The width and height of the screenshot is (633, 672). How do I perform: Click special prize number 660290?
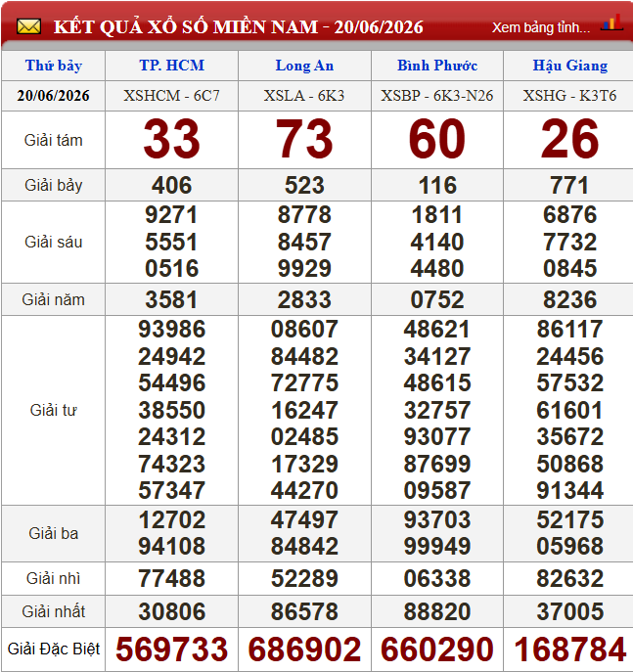click(x=437, y=650)
